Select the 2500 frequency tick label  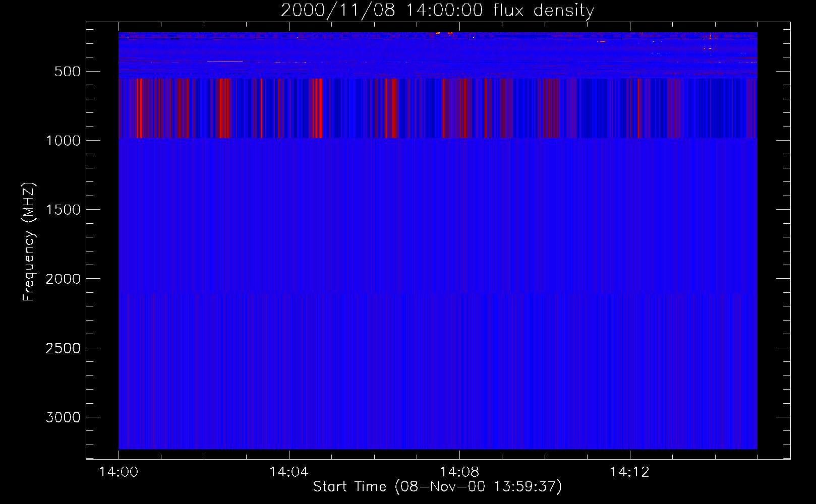point(63,348)
